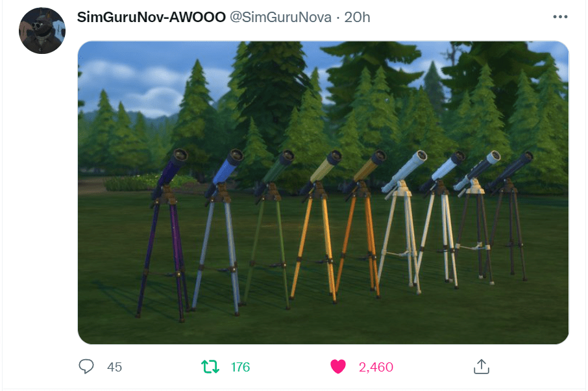Click the rightmost black telescope
The width and height of the screenshot is (588, 391).
click(x=510, y=214)
